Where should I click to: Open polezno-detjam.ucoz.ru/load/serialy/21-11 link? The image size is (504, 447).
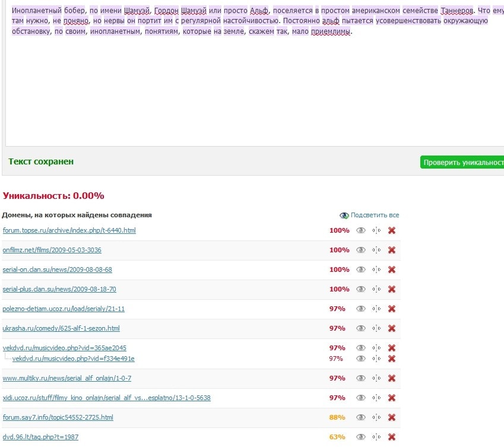[64, 309]
